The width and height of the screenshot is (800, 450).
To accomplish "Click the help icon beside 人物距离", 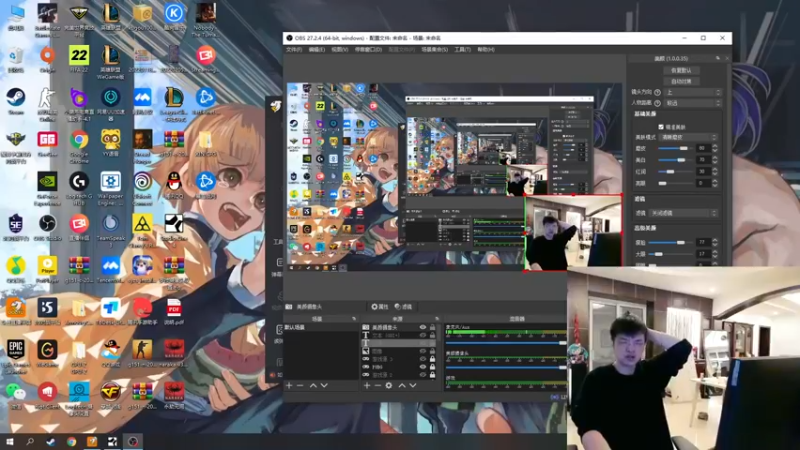I will point(657,103).
